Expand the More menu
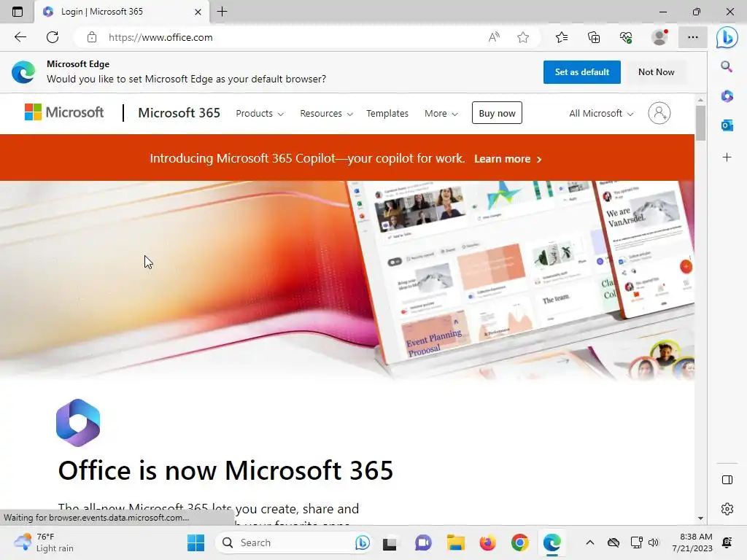This screenshot has height=560, width=747. point(441,113)
